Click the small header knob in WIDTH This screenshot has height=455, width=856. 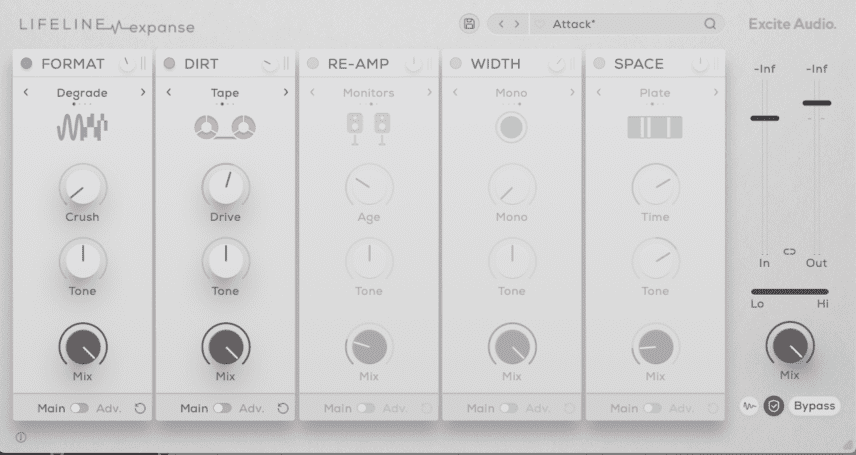556,64
